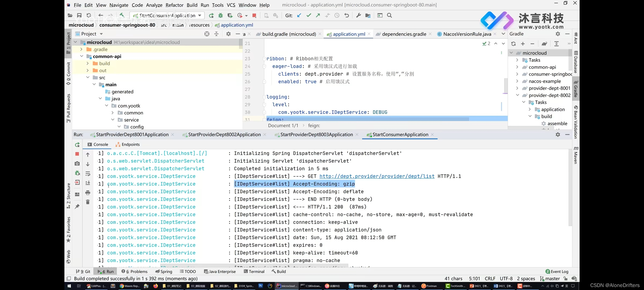The image size is (644, 290).
Task: Click the Gradle elephant execute task icon
Action: tap(544, 44)
